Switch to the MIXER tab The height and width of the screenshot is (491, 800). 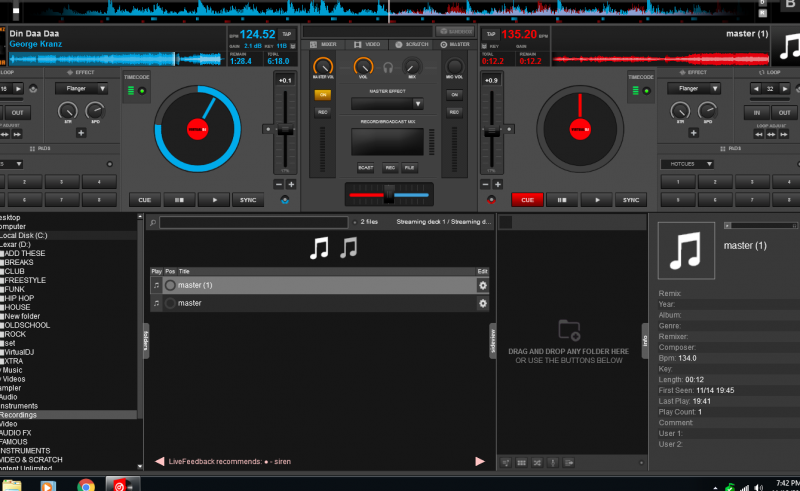click(323, 44)
